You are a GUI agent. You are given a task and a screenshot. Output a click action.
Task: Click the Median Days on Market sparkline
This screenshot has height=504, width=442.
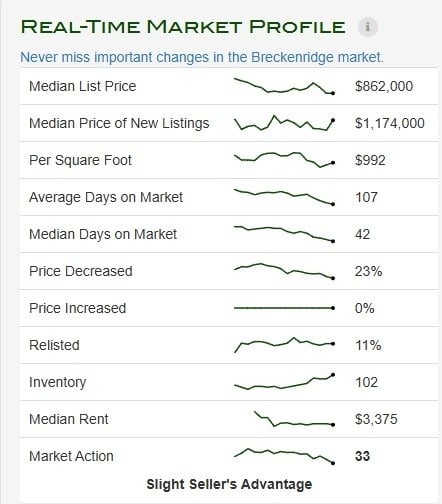click(x=284, y=234)
